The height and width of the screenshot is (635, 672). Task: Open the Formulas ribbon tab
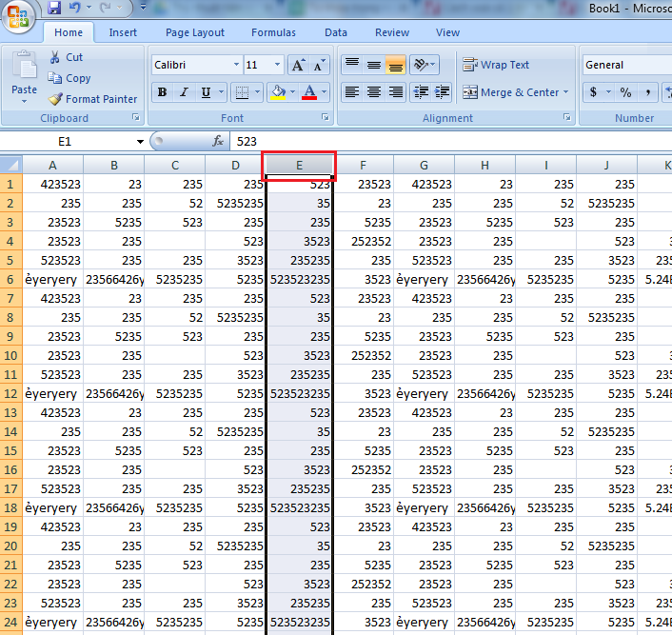pos(273,32)
